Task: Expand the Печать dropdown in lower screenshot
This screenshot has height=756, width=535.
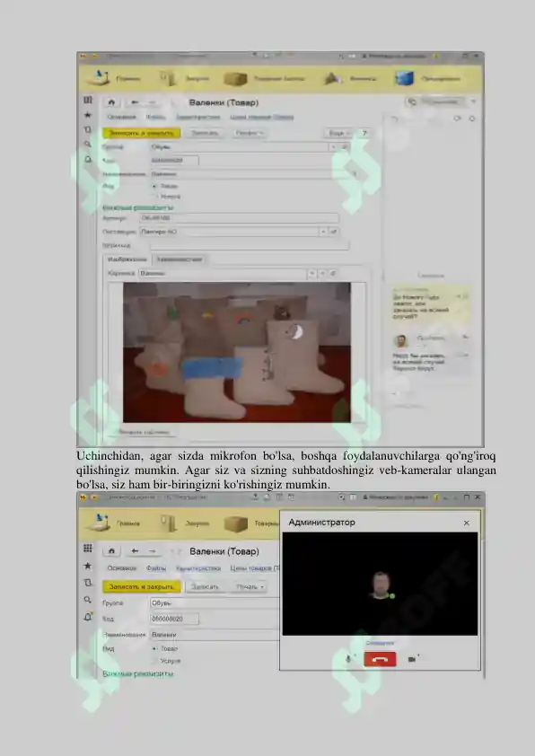Action: 250,587
